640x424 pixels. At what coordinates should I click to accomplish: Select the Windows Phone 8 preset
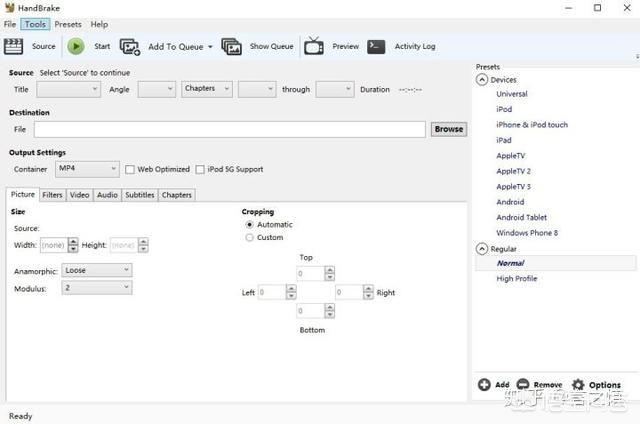click(527, 233)
